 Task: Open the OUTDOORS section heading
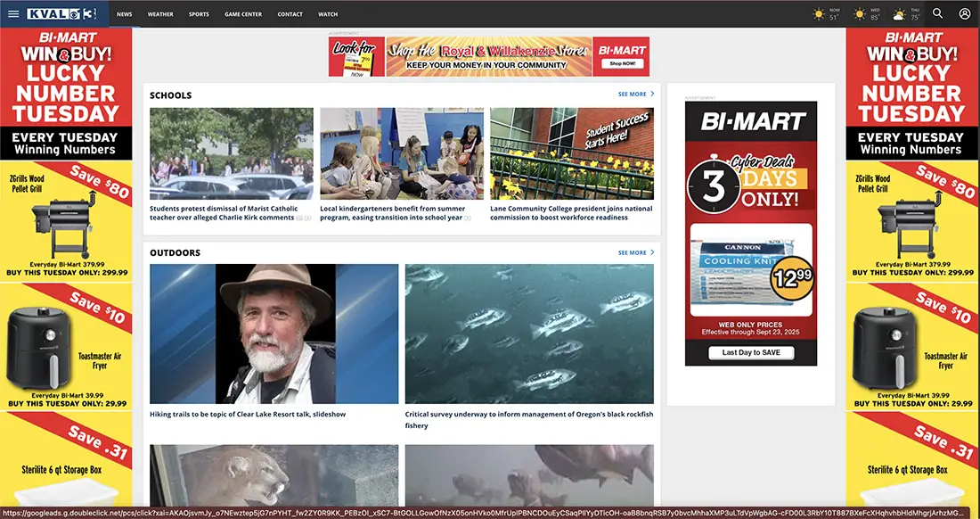click(x=175, y=252)
